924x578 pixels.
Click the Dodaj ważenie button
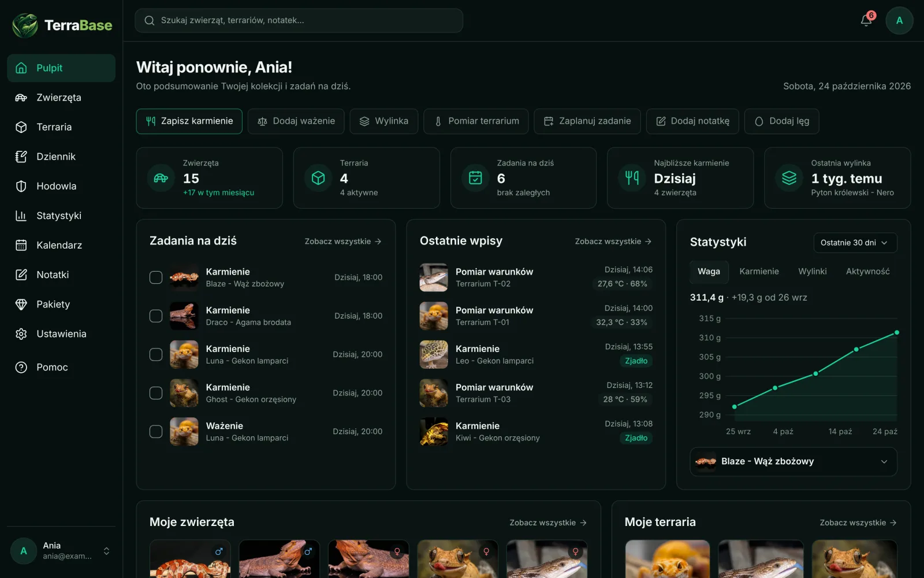296,121
